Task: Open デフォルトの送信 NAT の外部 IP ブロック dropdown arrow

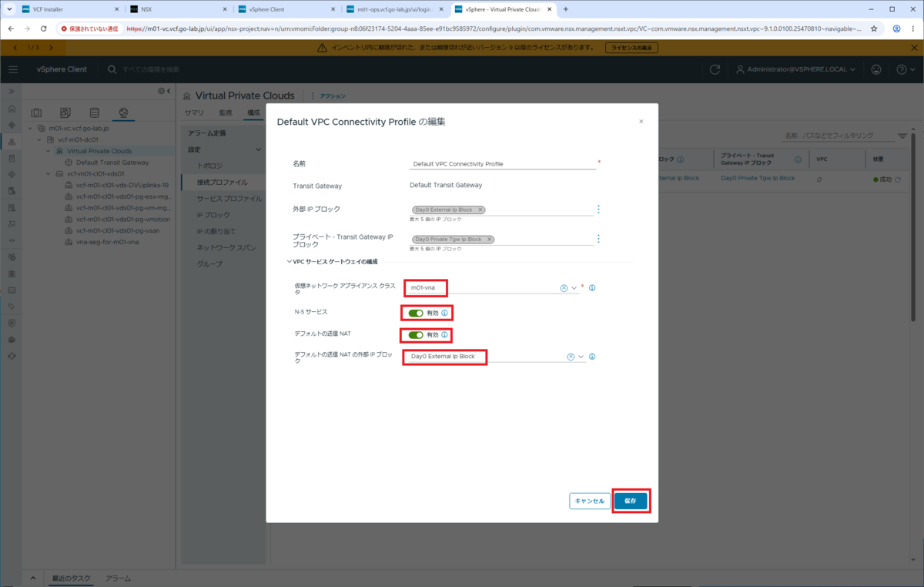Action: [x=581, y=357]
